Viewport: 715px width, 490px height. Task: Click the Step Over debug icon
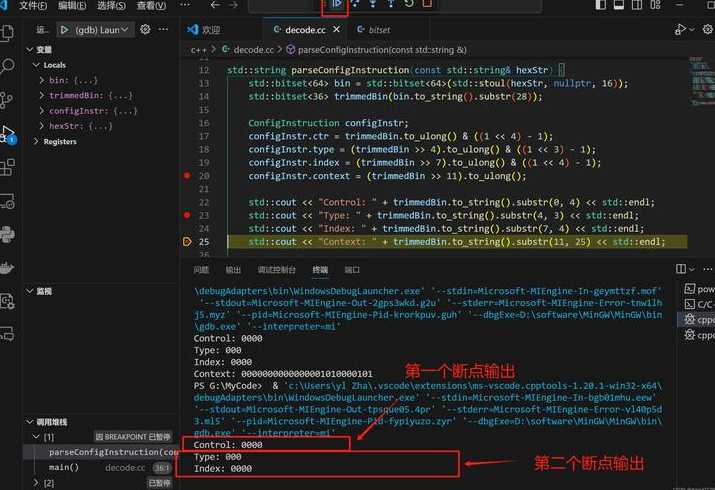tap(355, 4)
